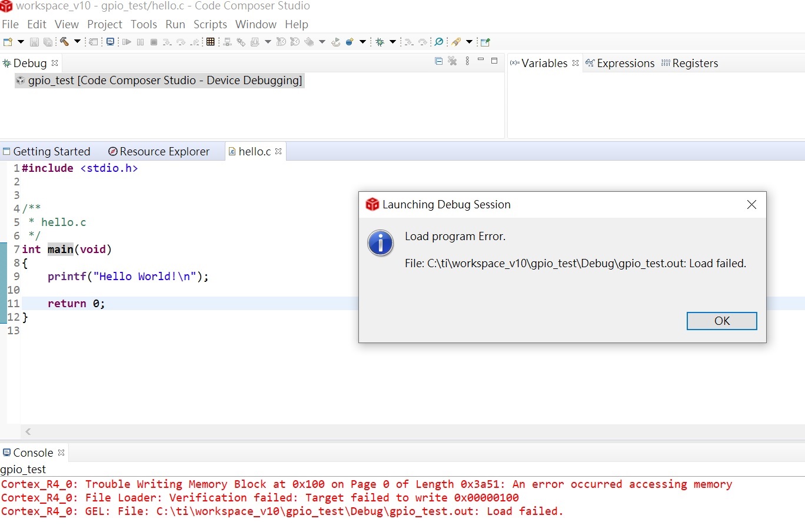
Task: Collapse all in Debug view
Action: coord(438,61)
